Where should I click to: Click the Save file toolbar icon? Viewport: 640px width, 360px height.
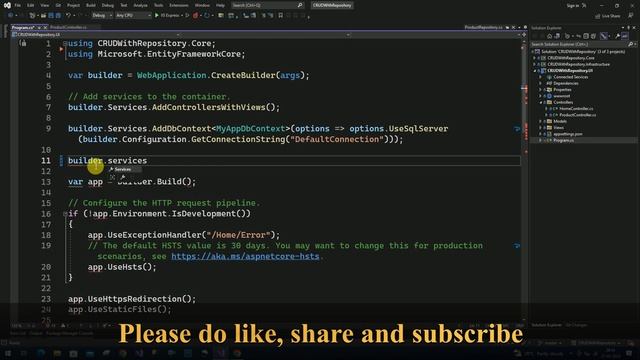(51, 16)
